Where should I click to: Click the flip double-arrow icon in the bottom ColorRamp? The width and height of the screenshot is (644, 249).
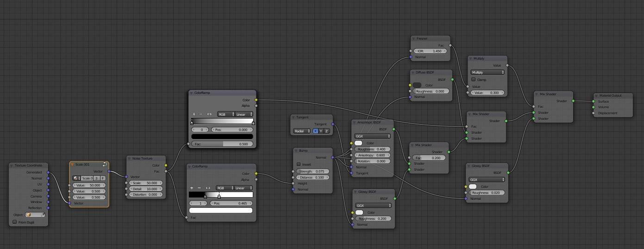[208, 188]
